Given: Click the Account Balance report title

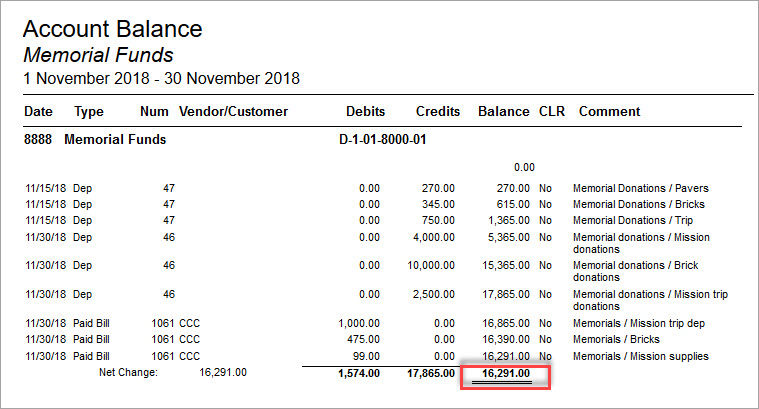Looking at the screenshot, I should pos(113,29).
